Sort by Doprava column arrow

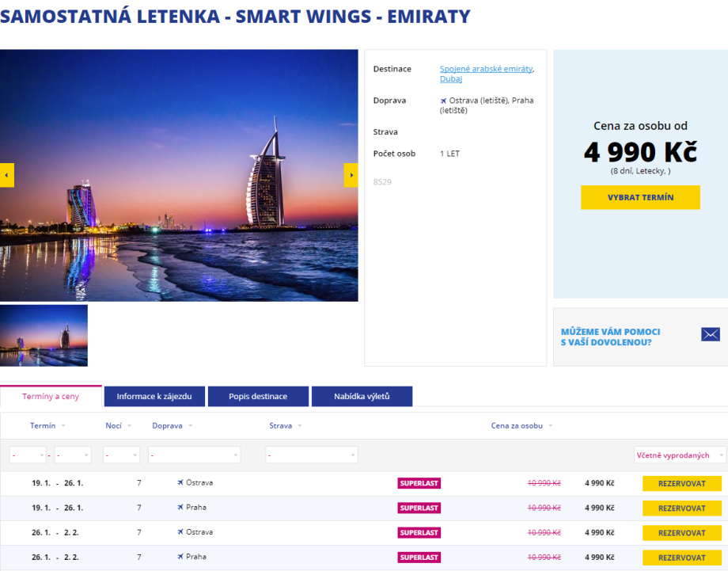(190, 426)
